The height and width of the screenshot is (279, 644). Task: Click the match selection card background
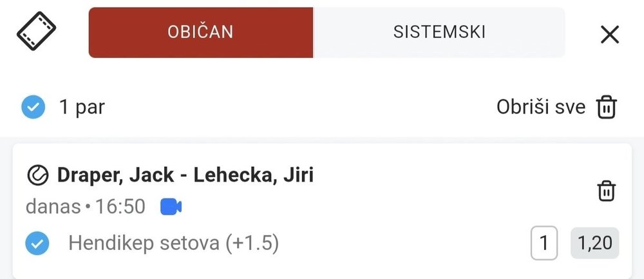322,211
